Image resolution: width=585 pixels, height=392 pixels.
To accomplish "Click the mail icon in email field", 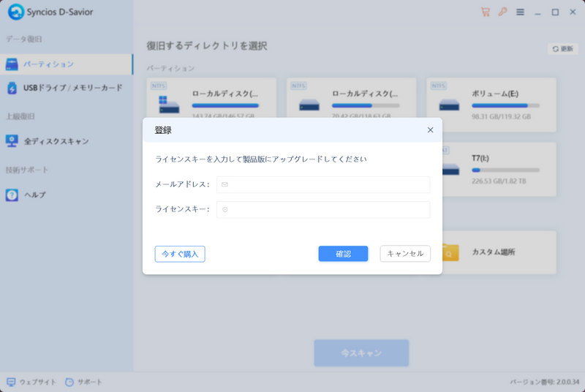I will 224,184.
